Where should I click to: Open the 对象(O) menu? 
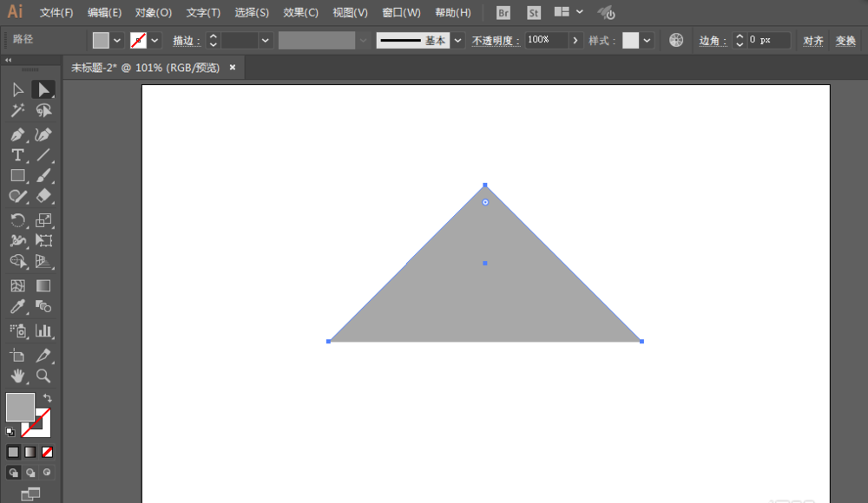154,13
